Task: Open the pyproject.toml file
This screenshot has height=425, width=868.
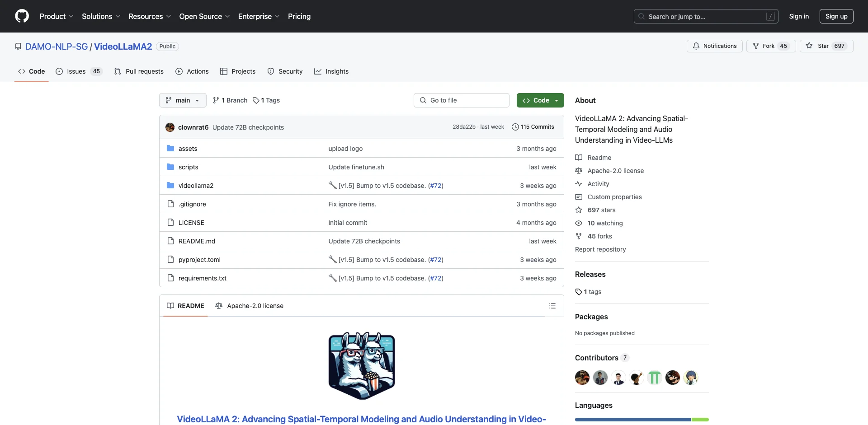Action: coord(199,260)
